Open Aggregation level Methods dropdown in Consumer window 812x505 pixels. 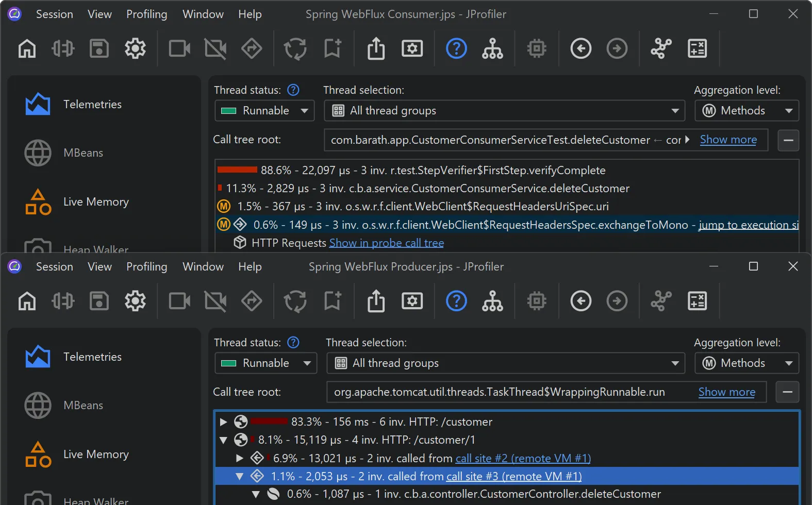coord(747,111)
